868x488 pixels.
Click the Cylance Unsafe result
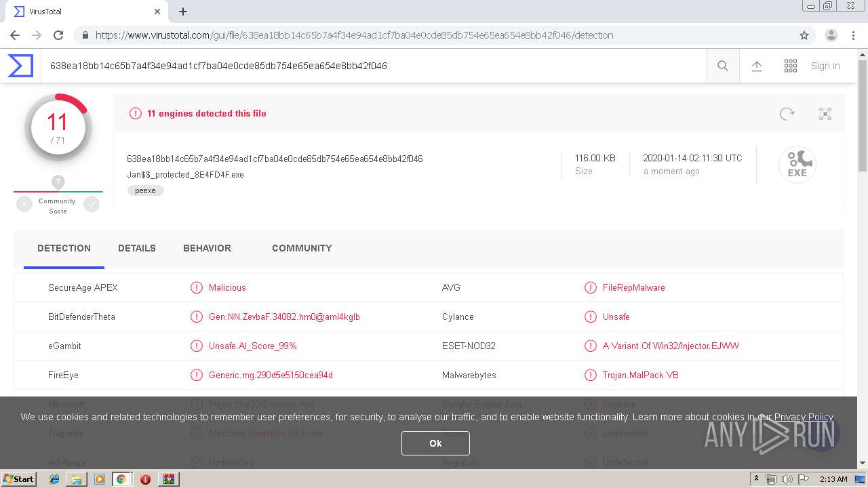[x=616, y=317]
